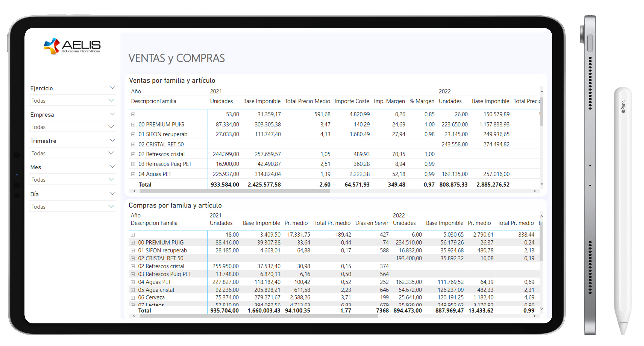Open the Mes Todas dropdown
The width and height of the screenshot is (644, 346).
pos(73,179)
